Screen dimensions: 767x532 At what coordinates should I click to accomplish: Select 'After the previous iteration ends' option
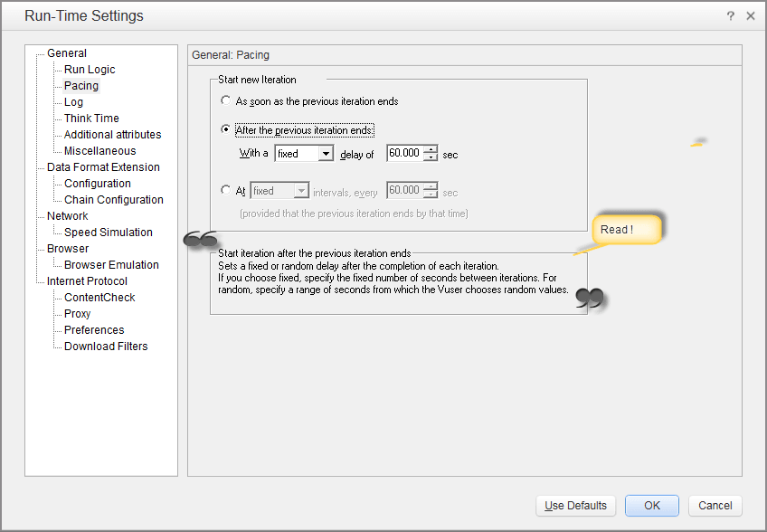point(226,130)
